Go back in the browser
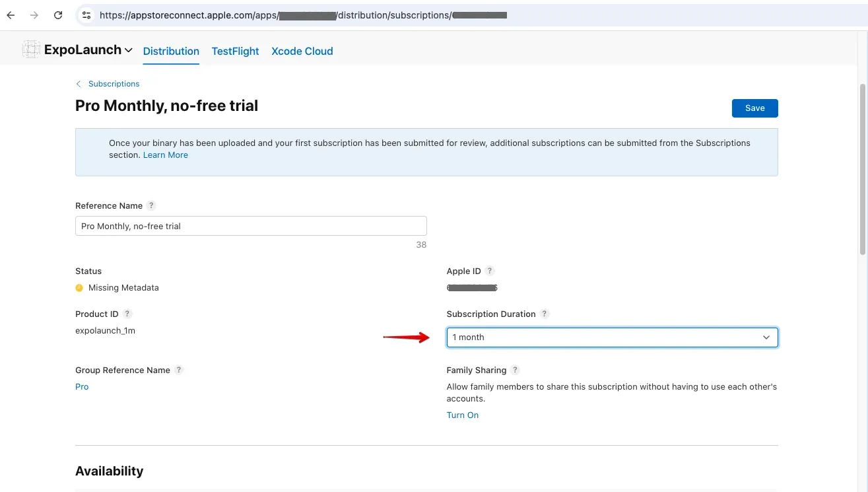The height and width of the screenshot is (492, 868). click(x=11, y=15)
